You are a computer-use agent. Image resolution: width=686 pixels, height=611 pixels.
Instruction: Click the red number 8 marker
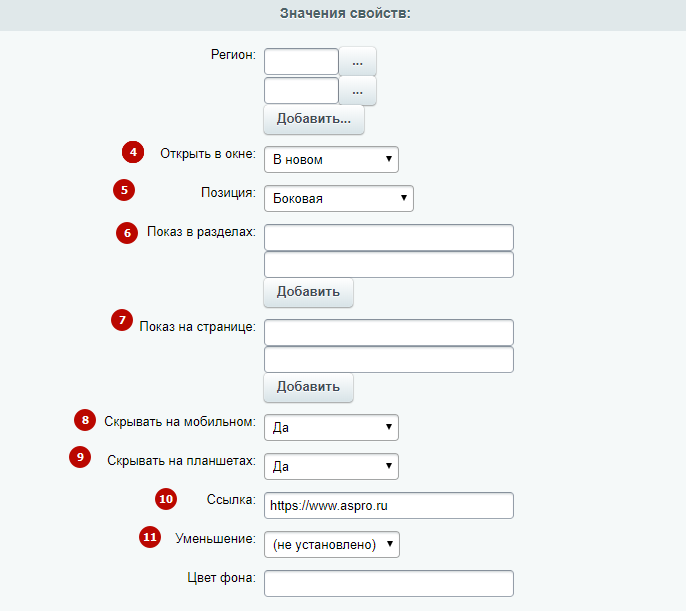pos(85,420)
